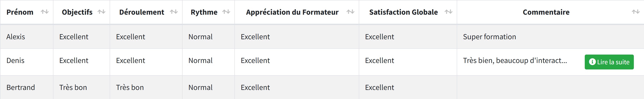This screenshot has width=644, height=99.
Task: Select the Satisfaction Globale header text
Action: point(404,12)
